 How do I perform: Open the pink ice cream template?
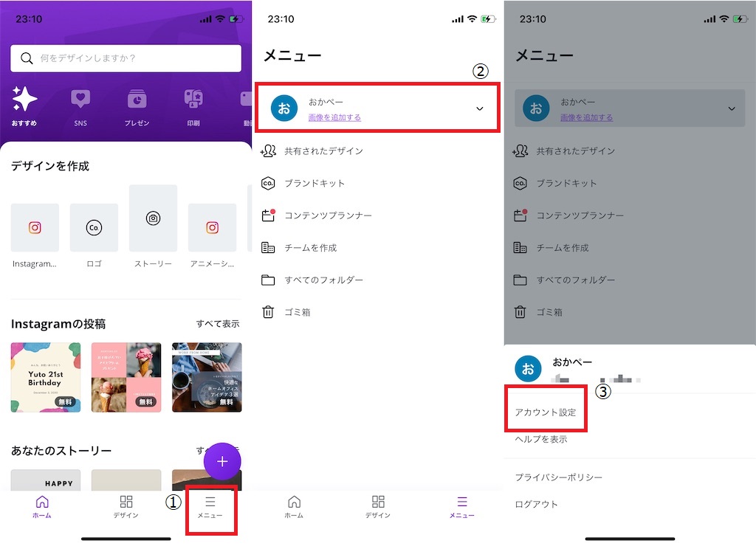(x=126, y=377)
